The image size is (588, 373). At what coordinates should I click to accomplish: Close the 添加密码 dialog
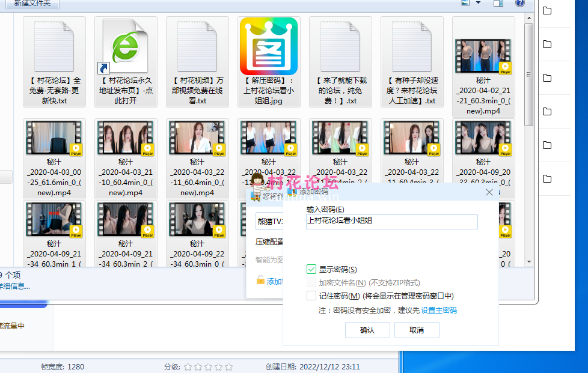point(489,192)
